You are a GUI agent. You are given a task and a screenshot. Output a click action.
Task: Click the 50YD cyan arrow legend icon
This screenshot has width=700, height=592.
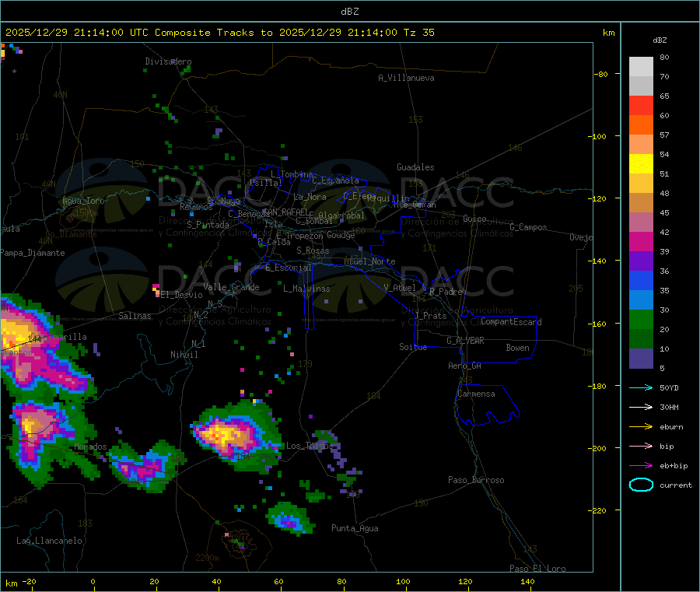[x=641, y=387]
